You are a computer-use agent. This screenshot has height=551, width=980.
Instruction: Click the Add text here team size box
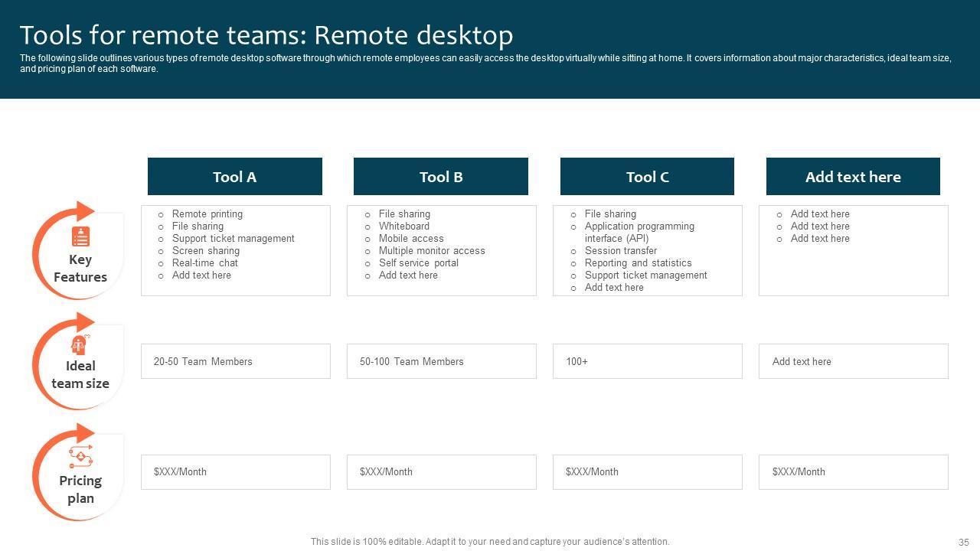click(x=854, y=361)
